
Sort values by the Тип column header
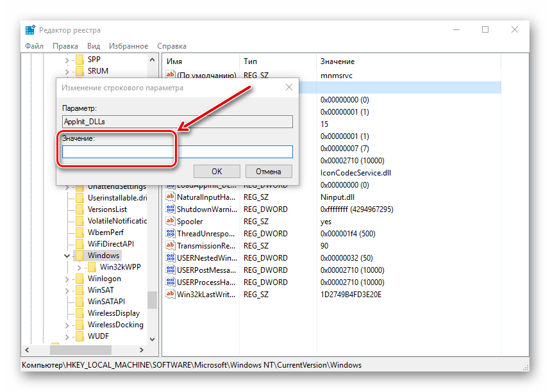(x=250, y=61)
